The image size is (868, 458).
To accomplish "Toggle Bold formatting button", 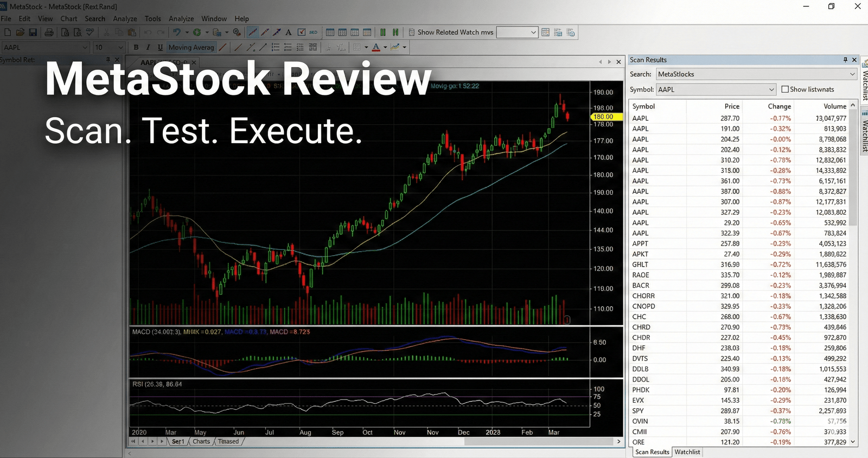I will click(x=136, y=47).
